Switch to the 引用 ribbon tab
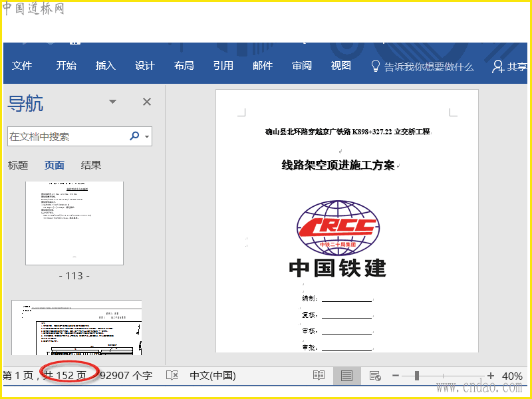 (223, 65)
